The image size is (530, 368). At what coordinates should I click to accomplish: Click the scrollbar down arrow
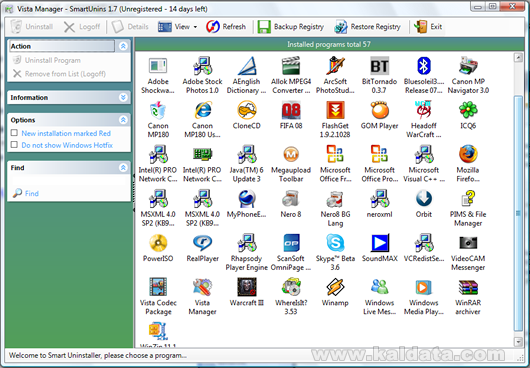point(518,341)
